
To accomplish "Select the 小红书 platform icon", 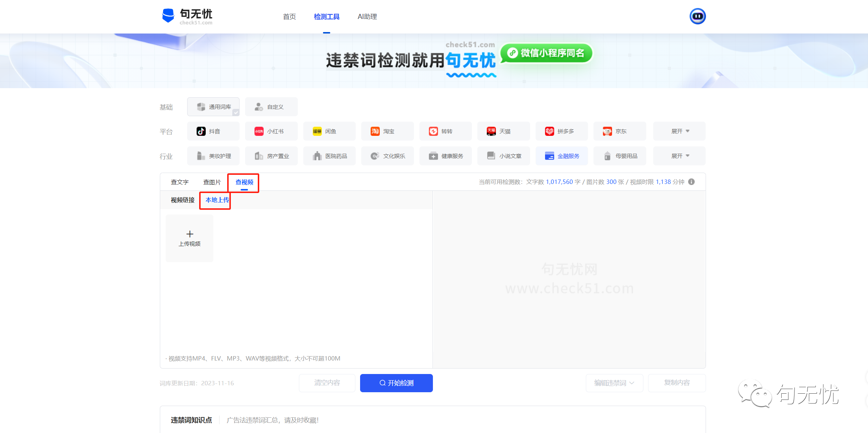I will coord(259,131).
